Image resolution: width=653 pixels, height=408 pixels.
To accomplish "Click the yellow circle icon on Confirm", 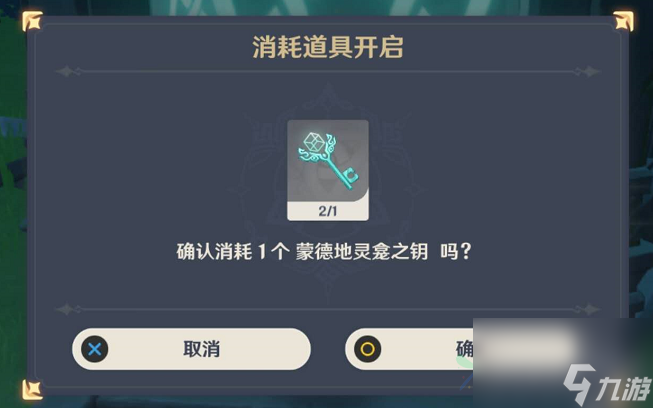I will tap(367, 349).
